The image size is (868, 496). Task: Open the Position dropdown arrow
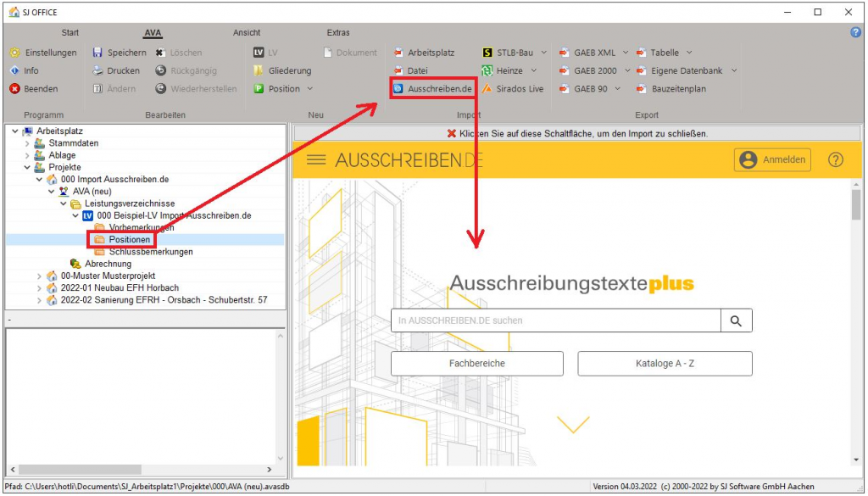[x=310, y=89]
